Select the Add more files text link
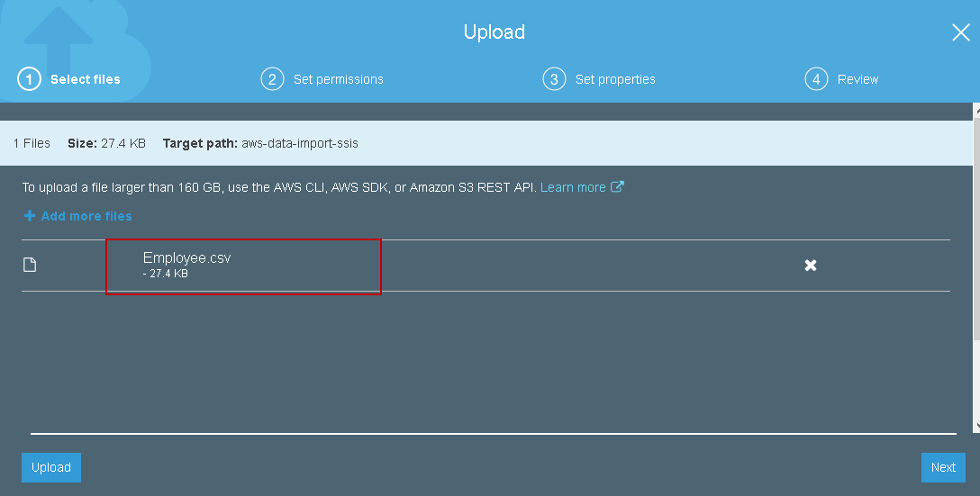The width and height of the screenshot is (980, 496). point(86,216)
